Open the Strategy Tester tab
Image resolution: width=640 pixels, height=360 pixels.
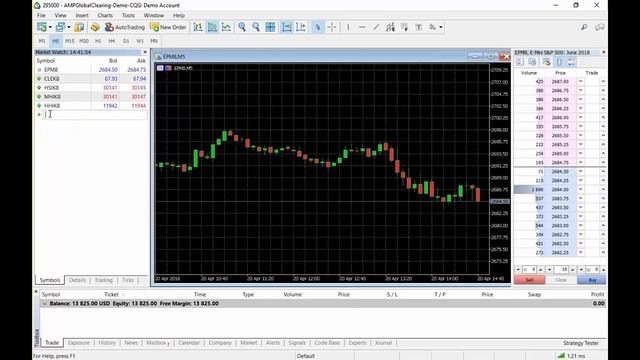[581, 343]
